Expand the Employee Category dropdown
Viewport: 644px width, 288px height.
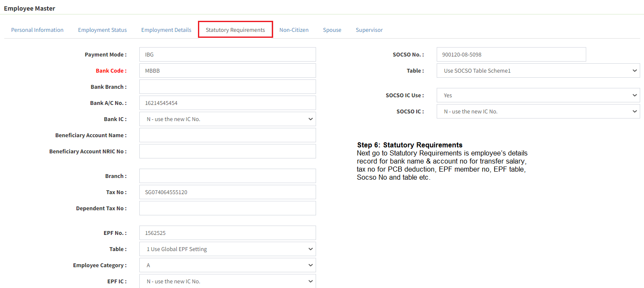(227, 265)
